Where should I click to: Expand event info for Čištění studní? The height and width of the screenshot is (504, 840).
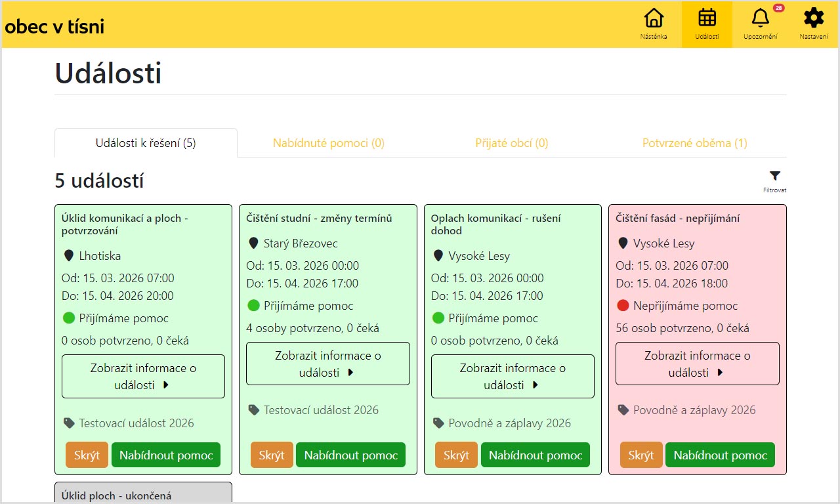click(x=327, y=364)
